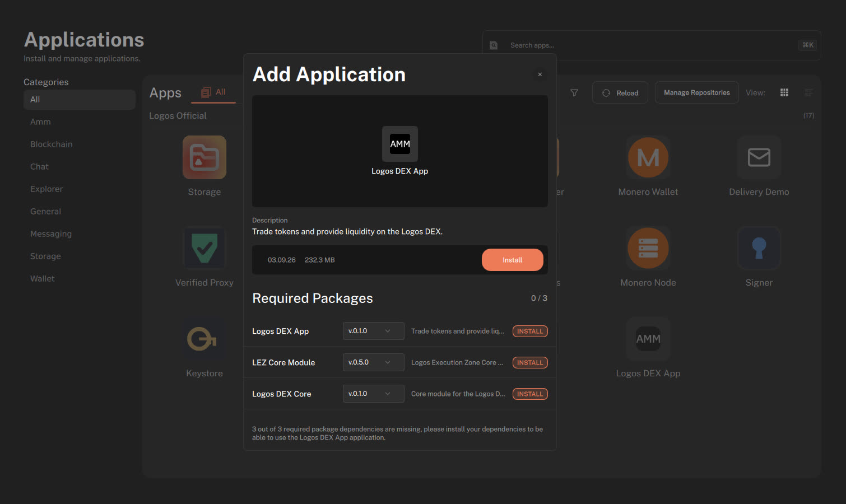The image size is (846, 504).
Task: Open Logos DEX App version dropdown
Action: click(374, 331)
